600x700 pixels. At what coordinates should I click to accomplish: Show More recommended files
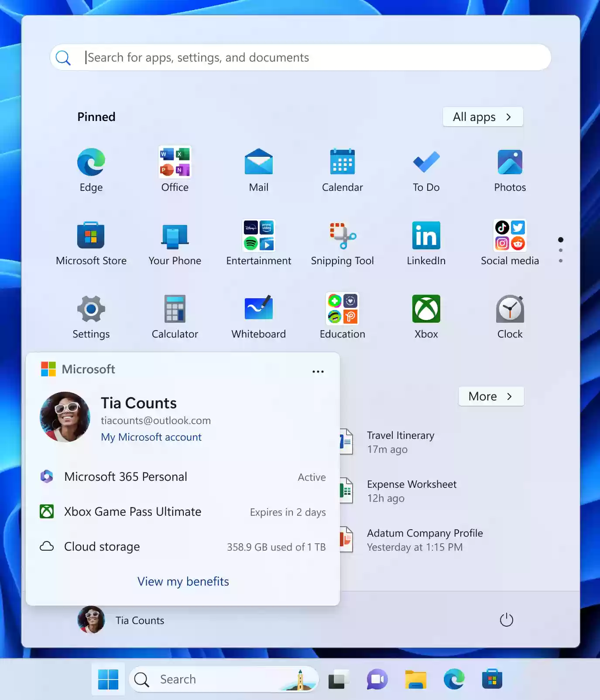click(x=490, y=397)
